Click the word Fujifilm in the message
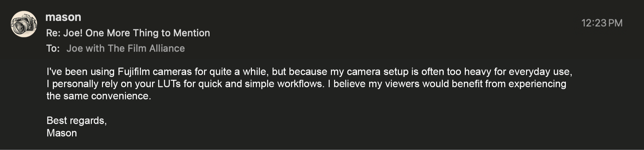 [134, 72]
